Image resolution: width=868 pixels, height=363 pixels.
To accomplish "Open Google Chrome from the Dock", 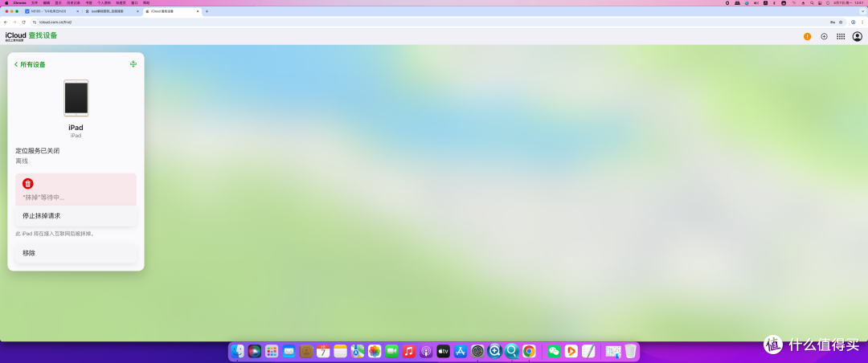I will 529,351.
